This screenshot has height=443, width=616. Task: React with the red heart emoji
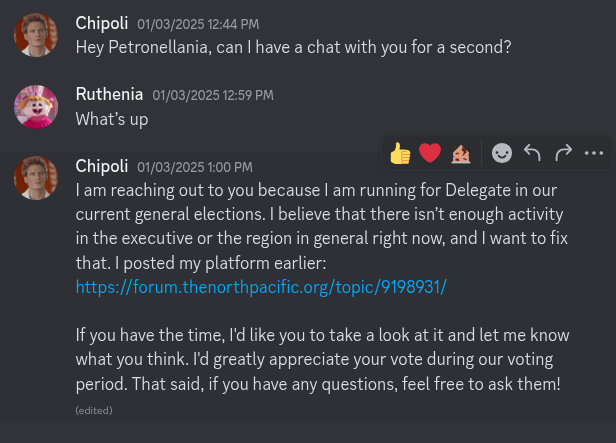pyautogui.click(x=430, y=153)
